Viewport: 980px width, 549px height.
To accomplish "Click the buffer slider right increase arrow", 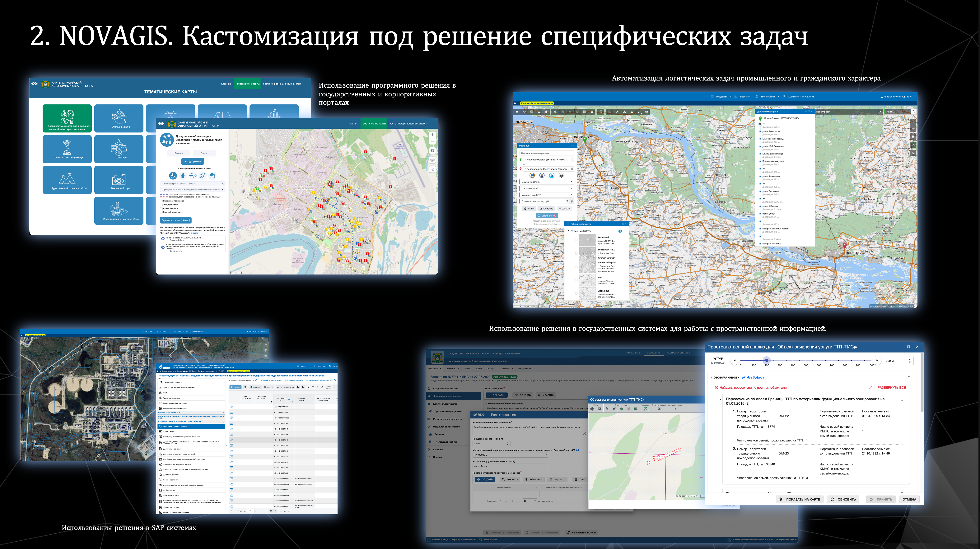I will (877, 360).
